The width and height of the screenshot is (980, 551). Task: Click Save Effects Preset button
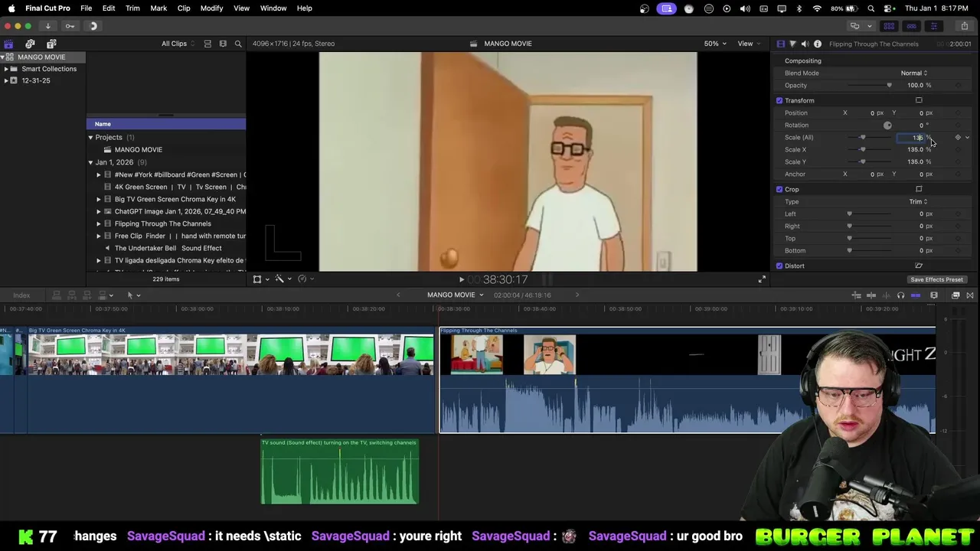click(x=936, y=279)
